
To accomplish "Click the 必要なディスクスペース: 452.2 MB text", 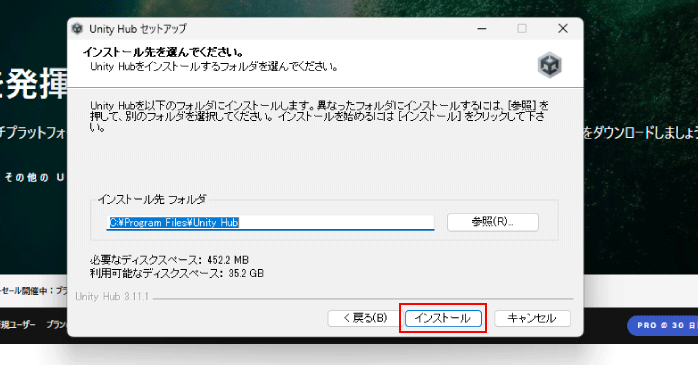I will pyautogui.click(x=169, y=260).
